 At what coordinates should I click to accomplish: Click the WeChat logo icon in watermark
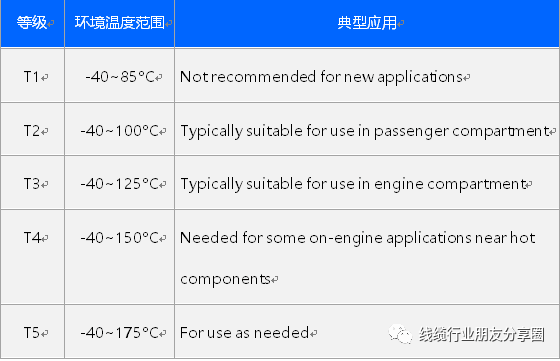click(400, 334)
